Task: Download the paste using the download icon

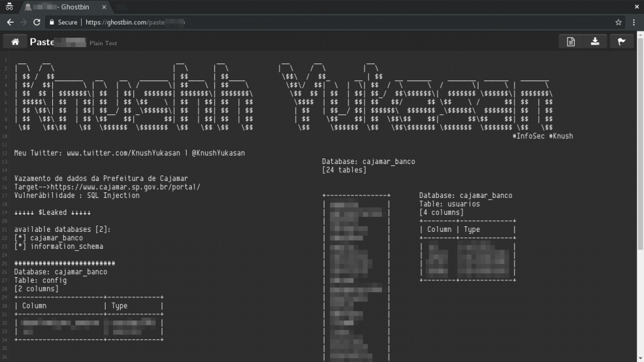Action: (595, 42)
